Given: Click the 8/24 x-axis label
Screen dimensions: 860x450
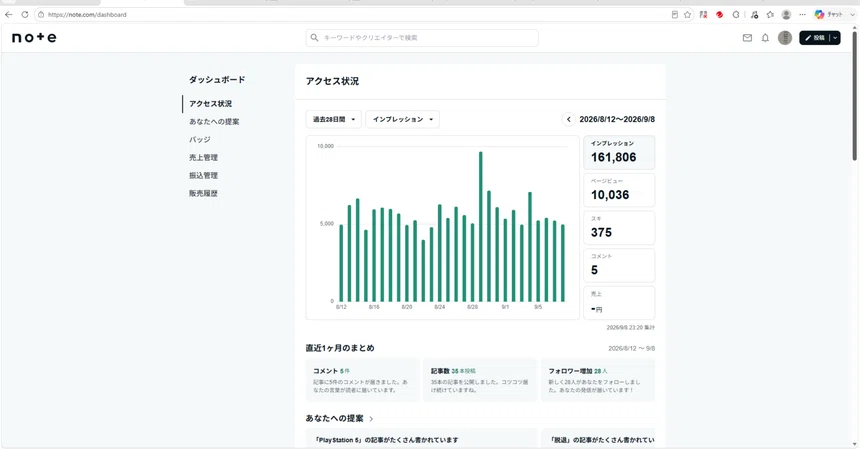Looking at the screenshot, I should 439,307.
